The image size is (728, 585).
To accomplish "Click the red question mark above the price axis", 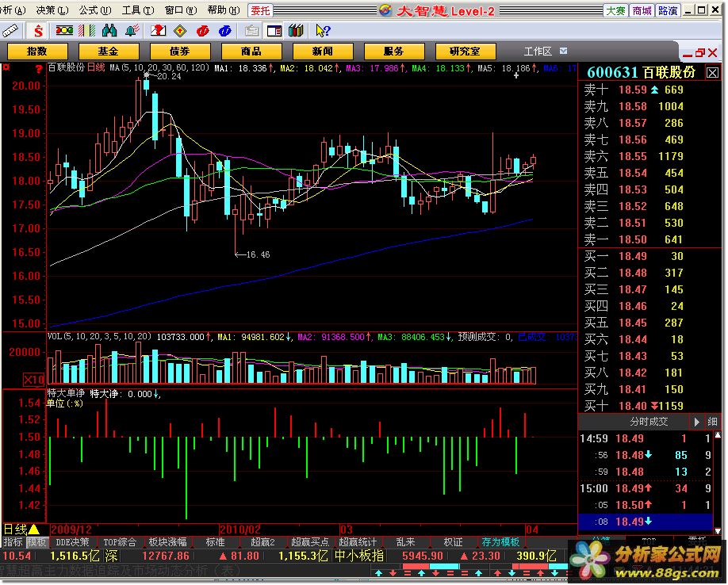I will (x=39, y=69).
